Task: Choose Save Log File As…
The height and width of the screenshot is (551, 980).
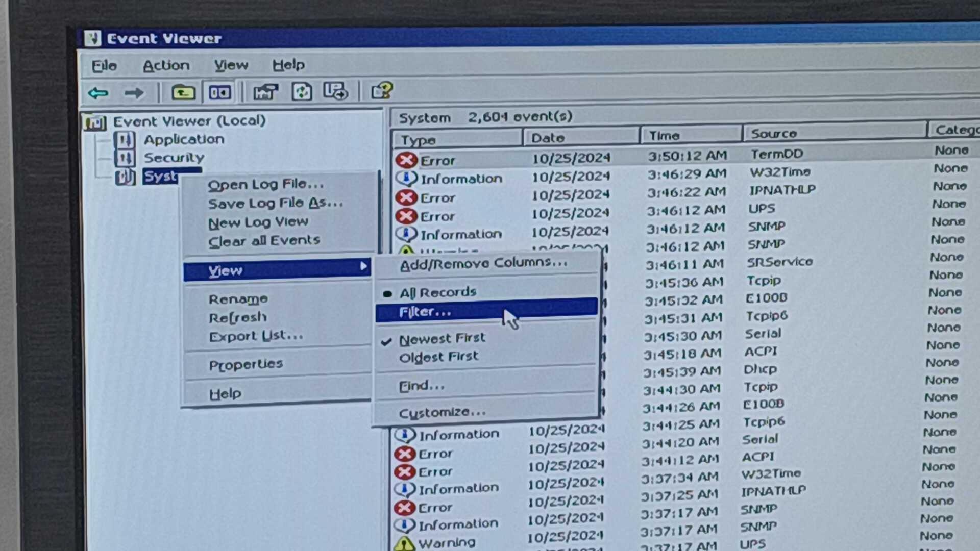Action: click(275, 203)
